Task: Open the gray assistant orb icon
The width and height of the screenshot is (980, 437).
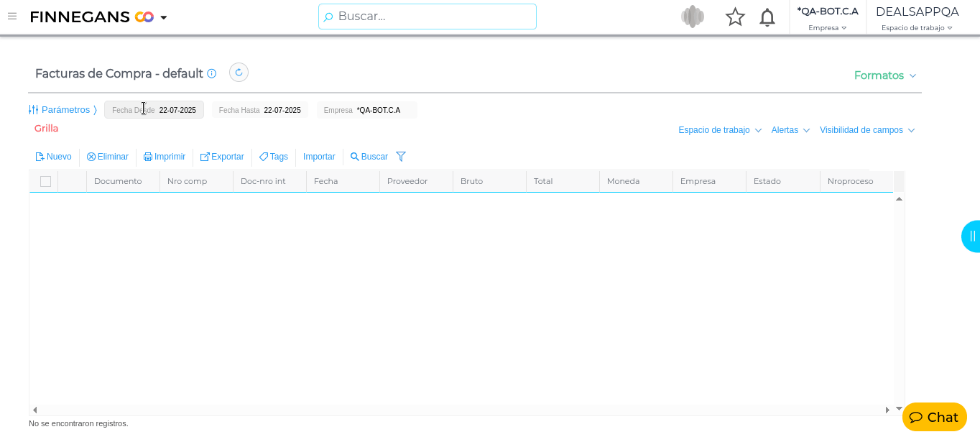Action: pyautogui.click(x=693, y=17)
